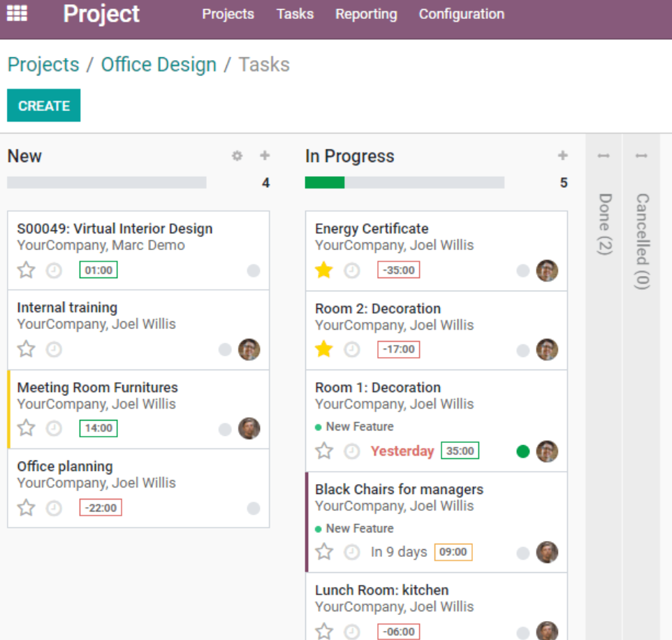672x640 pixels.
Task: Click assignee avatar on Meeting Room Furnitures
Action: pyautogui.click(x=249, y=428)
